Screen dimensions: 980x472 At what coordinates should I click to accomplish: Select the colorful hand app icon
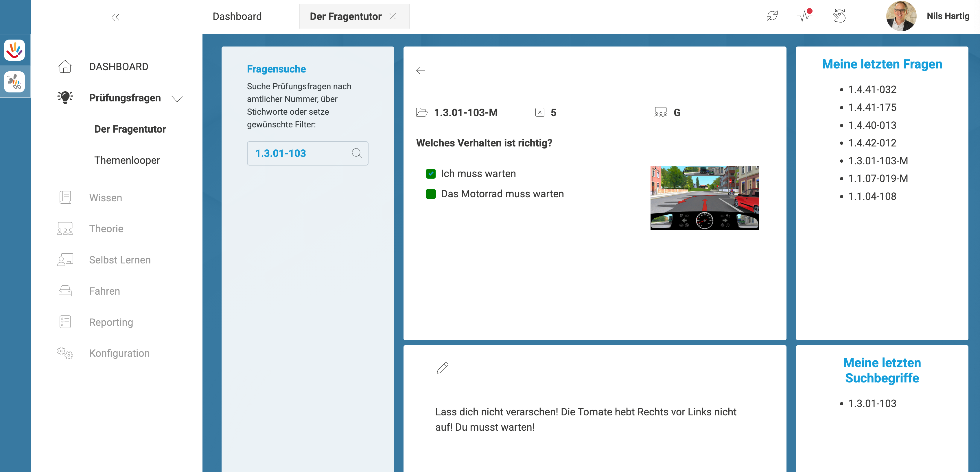14,50
